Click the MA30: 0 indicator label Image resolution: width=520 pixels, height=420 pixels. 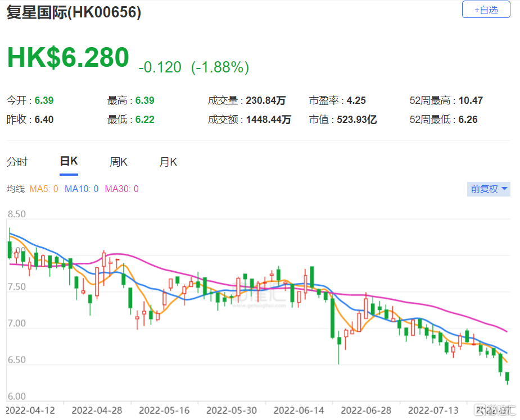click(122, 189)
